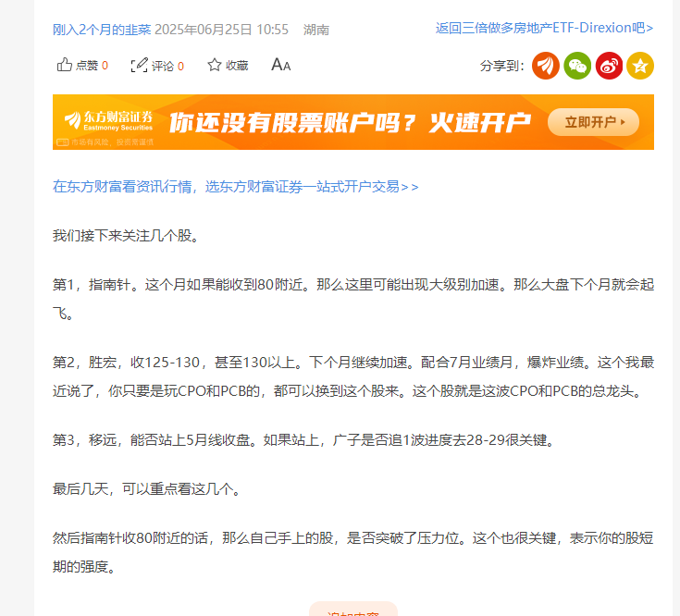The height and width of the screenshot is (616, 680).
Task: Change font size with the Aa icon
Action: tap(281, 65)
